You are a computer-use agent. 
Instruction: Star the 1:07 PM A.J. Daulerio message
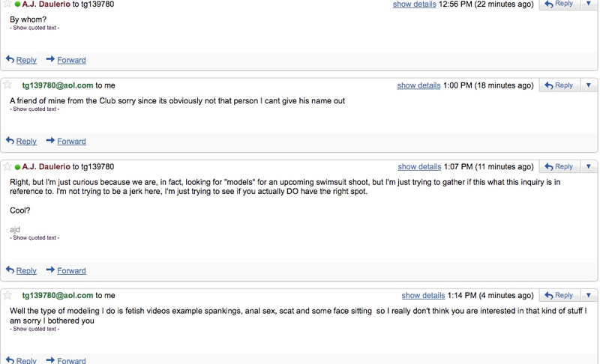[7, 166]
